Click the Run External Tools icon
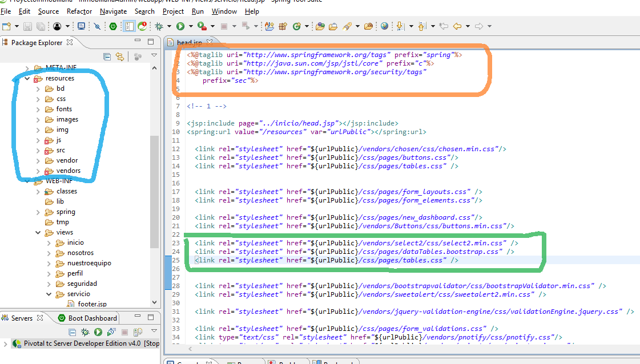The width and height of the screenshot is (640, 364). click(x=202, y=26)
